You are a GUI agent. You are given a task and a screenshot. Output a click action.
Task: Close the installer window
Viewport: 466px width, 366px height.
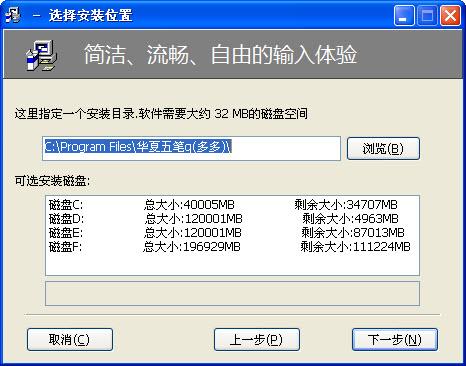(450, 16)
